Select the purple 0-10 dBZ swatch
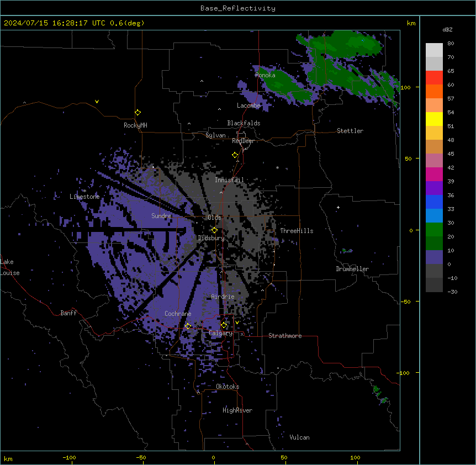Viewport: 476px width, 465px height. pyautogui.click(x=434, y=257)
